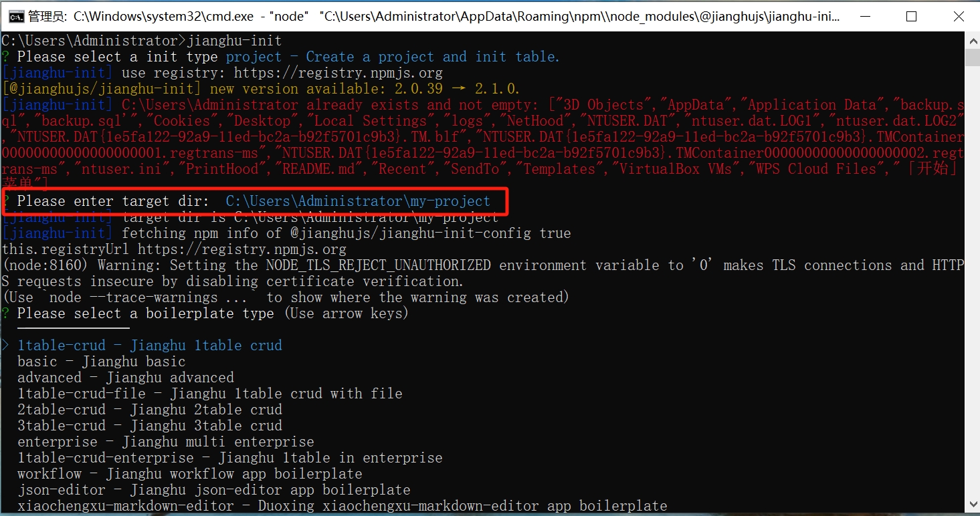Choose the 3table-crud boilerplate line
This screenshot has width=980, height=516.
(150, 426)
